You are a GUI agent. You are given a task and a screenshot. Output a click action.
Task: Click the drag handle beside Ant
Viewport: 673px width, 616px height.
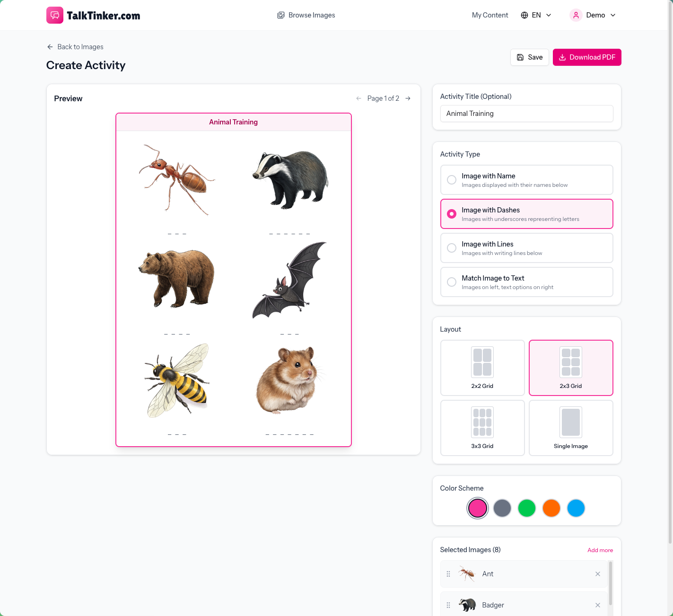(448, 574)
